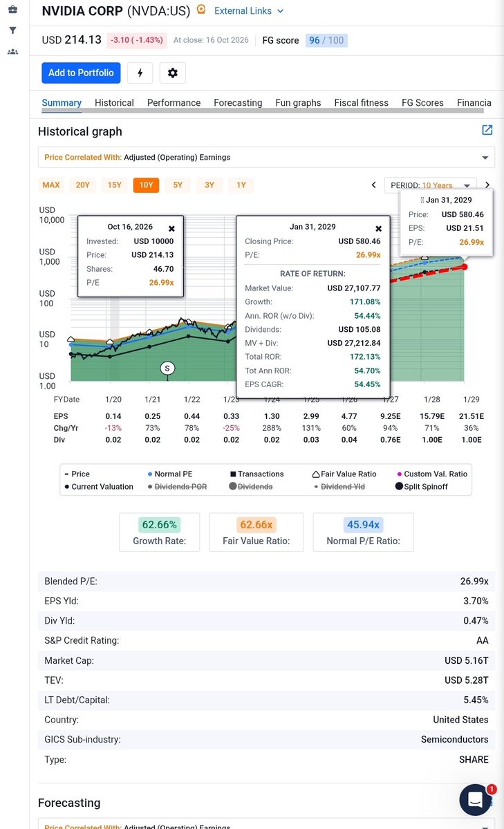The image size is (504, 829).
Task: Select the MAX time range
Action: coord(50,185)
